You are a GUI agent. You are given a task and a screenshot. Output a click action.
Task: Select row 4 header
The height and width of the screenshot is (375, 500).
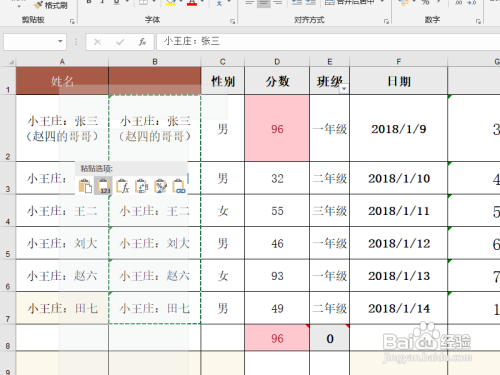coord(8,211)
